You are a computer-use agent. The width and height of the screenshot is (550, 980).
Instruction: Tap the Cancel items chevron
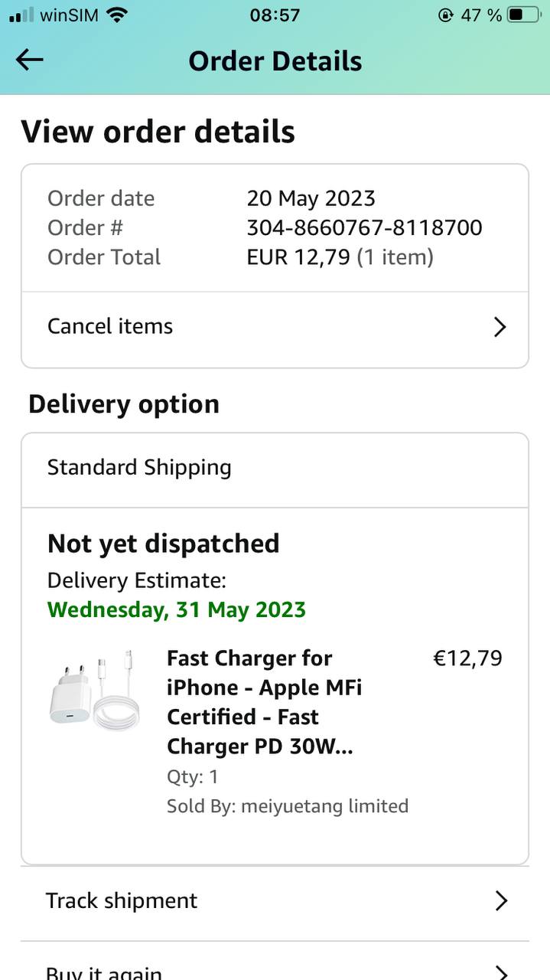click(500, 327)
